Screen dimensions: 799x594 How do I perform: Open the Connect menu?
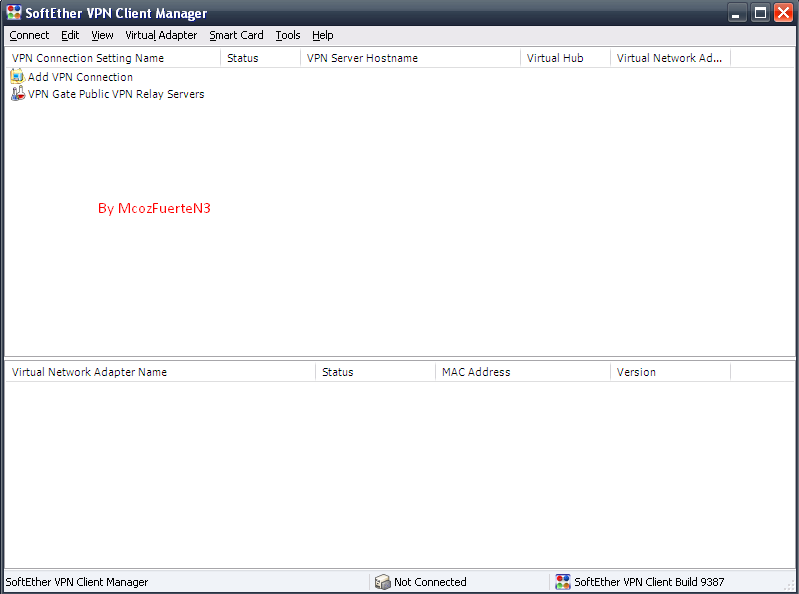29,35
